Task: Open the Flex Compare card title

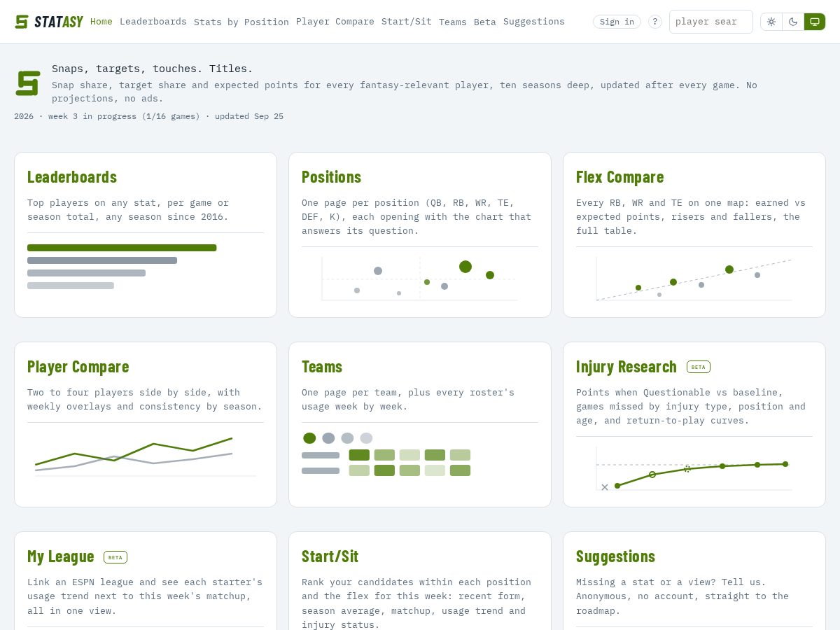Action: click(620, 176)
